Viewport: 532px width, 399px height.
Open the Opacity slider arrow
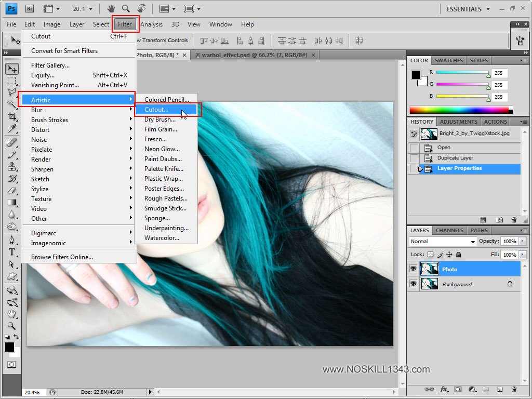pyautogui.click(x=522, y=241)
